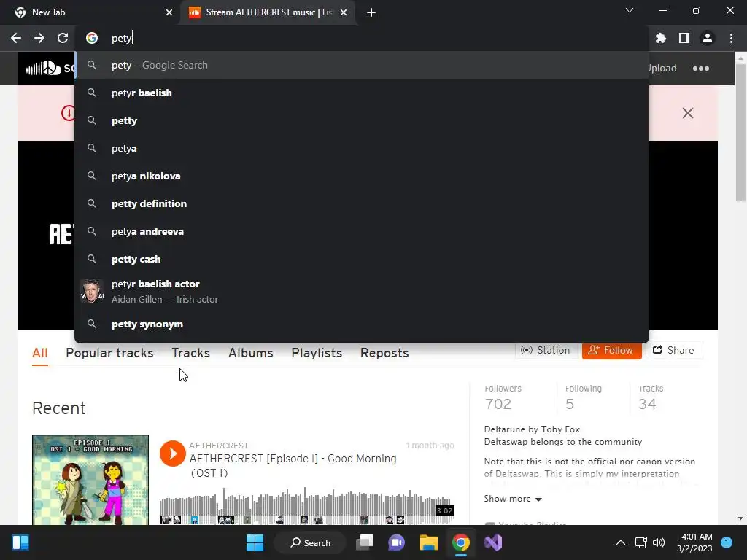This screenshot has height=560, width=747.
Task: Open the Albums tab
Action: [251, 354]
